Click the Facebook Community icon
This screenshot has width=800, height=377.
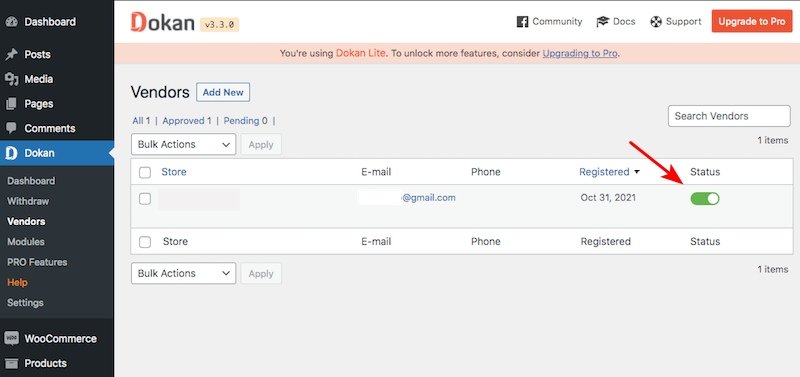click(522, 22)
